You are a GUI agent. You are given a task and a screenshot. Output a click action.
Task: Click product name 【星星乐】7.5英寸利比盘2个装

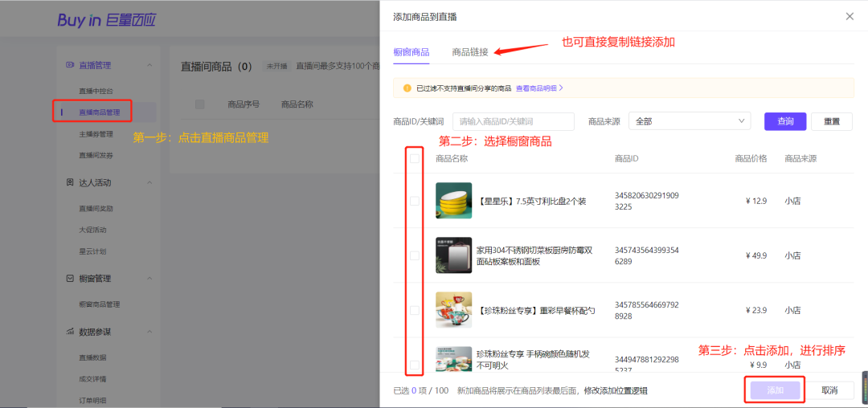click(x=531, y=202)
